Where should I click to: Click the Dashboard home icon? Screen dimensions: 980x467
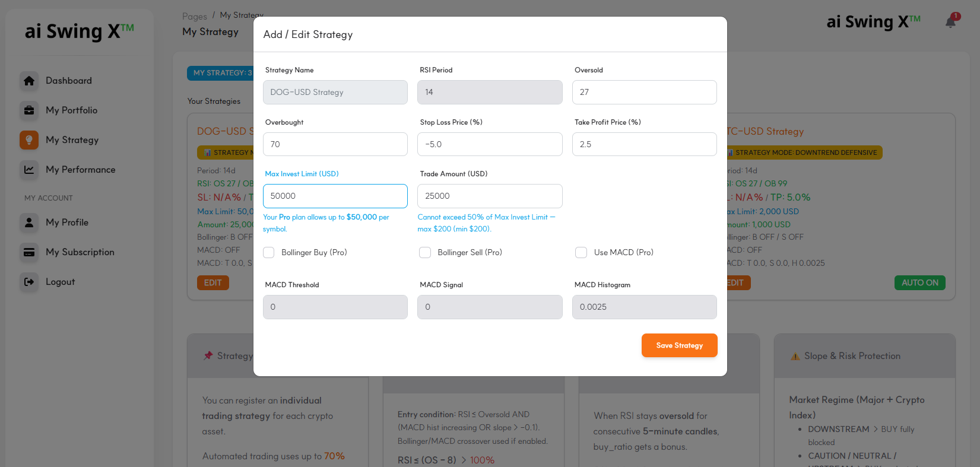(x=28, y=81)
